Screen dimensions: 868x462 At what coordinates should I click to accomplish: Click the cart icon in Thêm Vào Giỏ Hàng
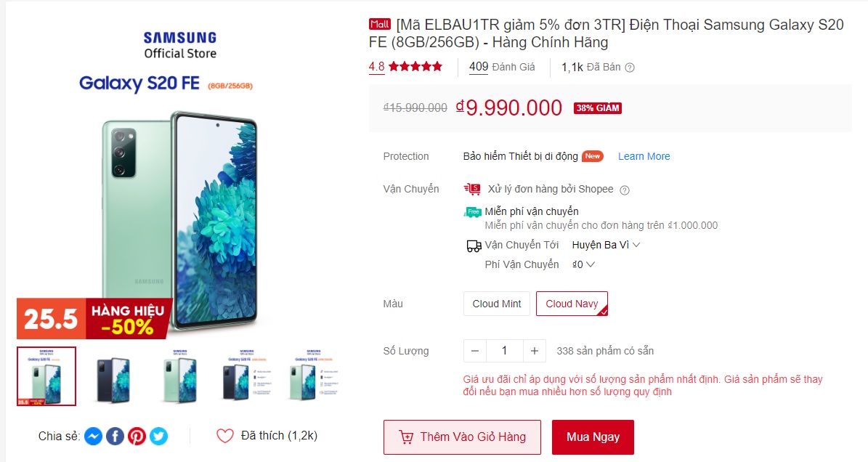406,437
